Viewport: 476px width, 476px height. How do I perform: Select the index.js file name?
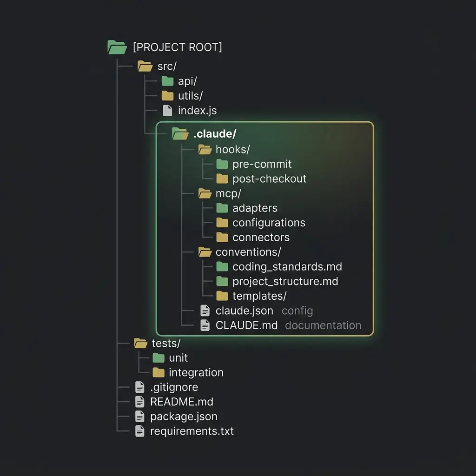click(x=197, y=111)
